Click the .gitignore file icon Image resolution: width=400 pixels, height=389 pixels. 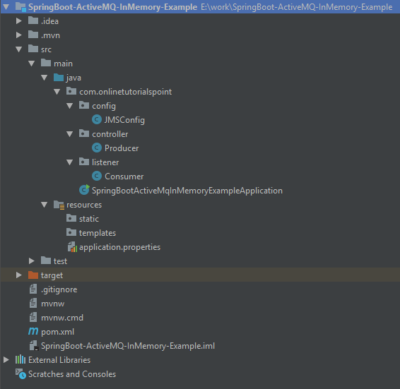[x=33, y=289]
